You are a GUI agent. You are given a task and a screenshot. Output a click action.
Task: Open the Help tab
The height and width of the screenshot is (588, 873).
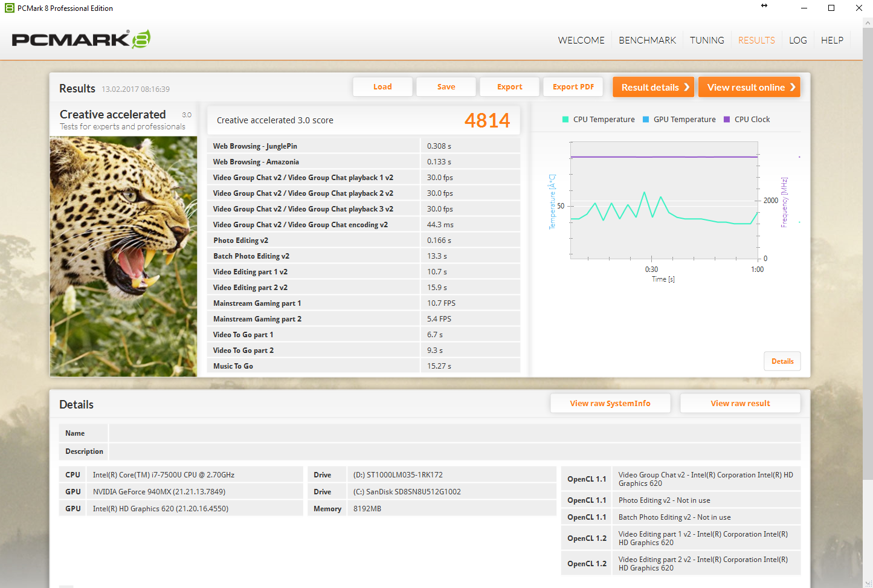tap(832, 40)
